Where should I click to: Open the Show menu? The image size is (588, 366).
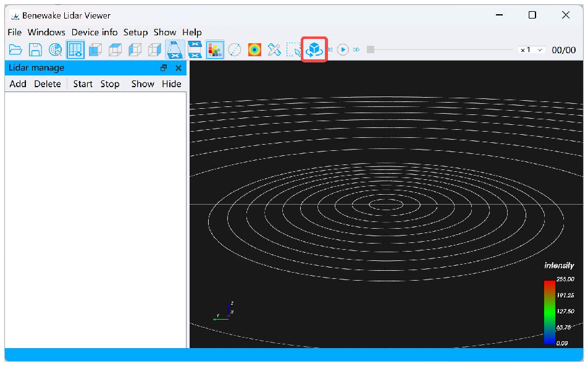click(165, 32)
